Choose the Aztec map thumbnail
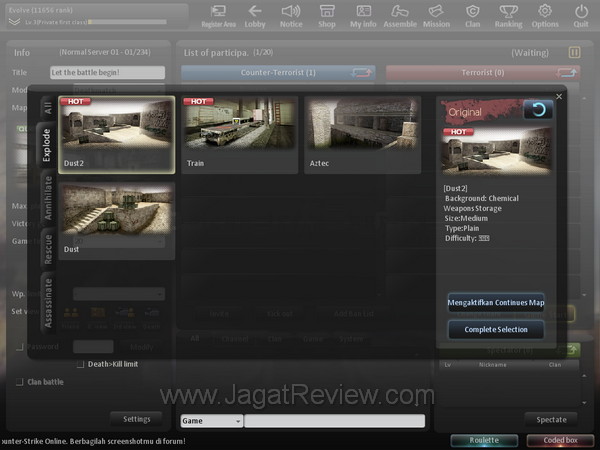Image resolution: width=600 pixels, height=450 pixels. point(362,135)
